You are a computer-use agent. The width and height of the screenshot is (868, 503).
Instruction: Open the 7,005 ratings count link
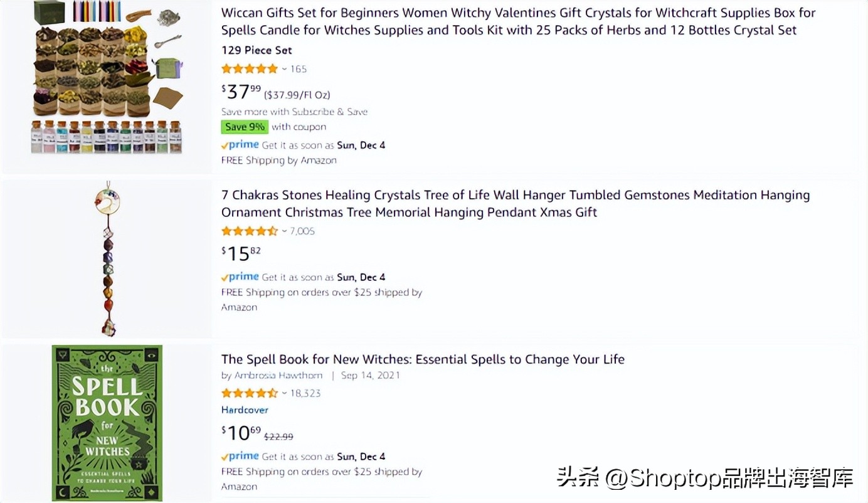pos(302,231)
